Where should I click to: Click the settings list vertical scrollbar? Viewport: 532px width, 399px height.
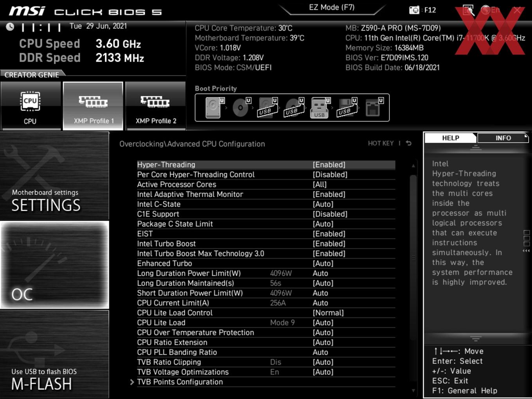point(413,258)
